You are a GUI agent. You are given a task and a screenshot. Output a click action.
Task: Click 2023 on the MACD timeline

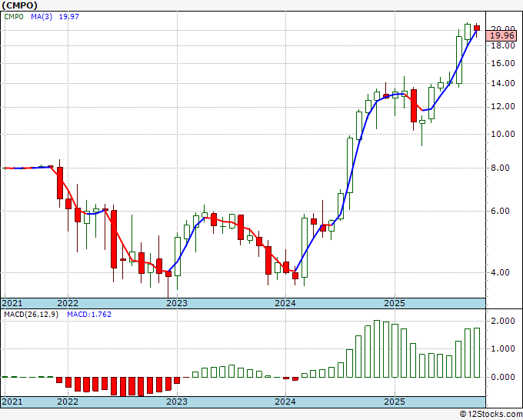177,402
